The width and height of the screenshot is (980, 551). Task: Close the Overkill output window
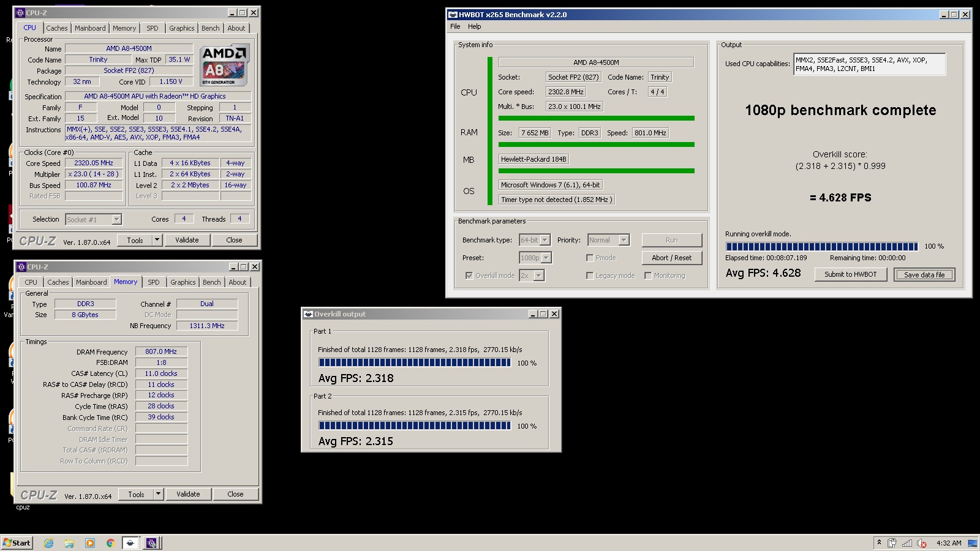(x=554, y=314)
